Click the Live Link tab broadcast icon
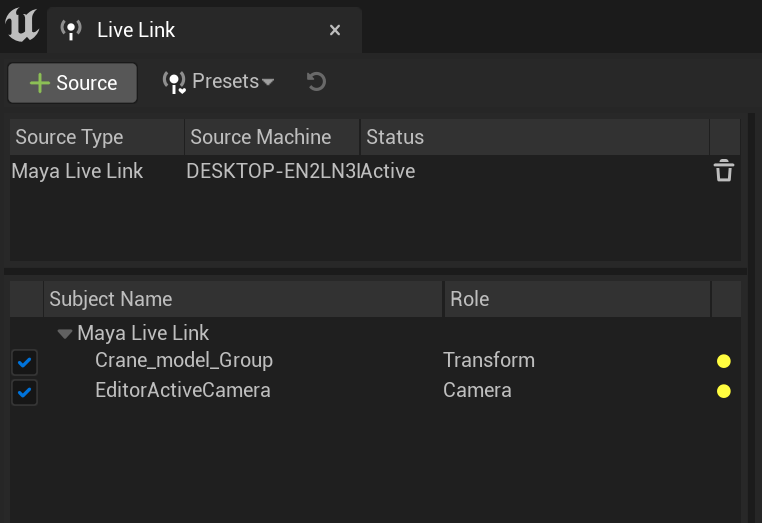Viewport: 762px width, 523px height. coord(71,30)
